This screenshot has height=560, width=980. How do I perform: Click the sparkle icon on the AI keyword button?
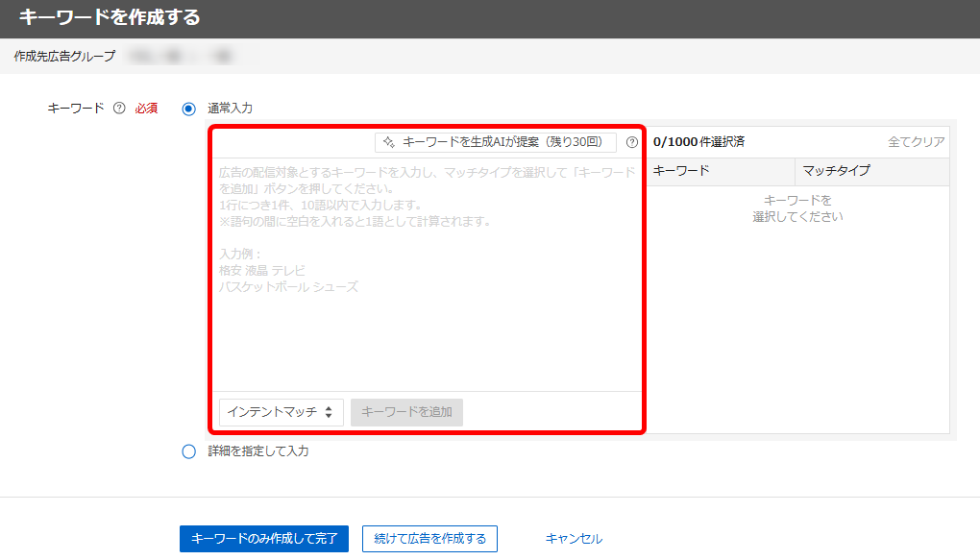click(389, 142)
